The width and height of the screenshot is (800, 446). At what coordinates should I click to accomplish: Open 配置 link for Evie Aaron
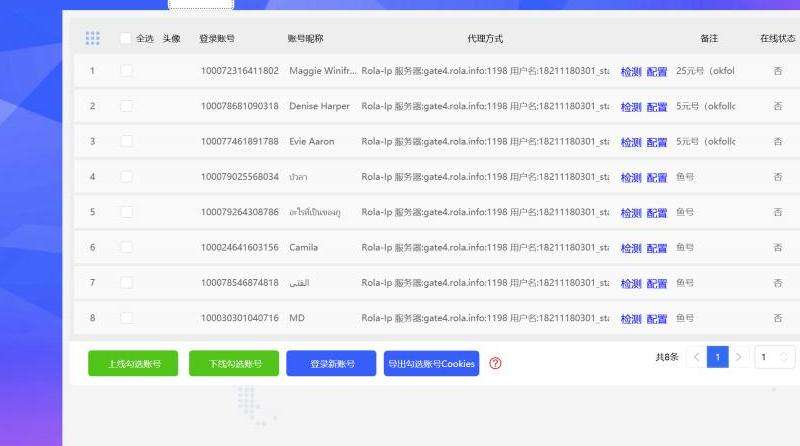click(657, 142)
